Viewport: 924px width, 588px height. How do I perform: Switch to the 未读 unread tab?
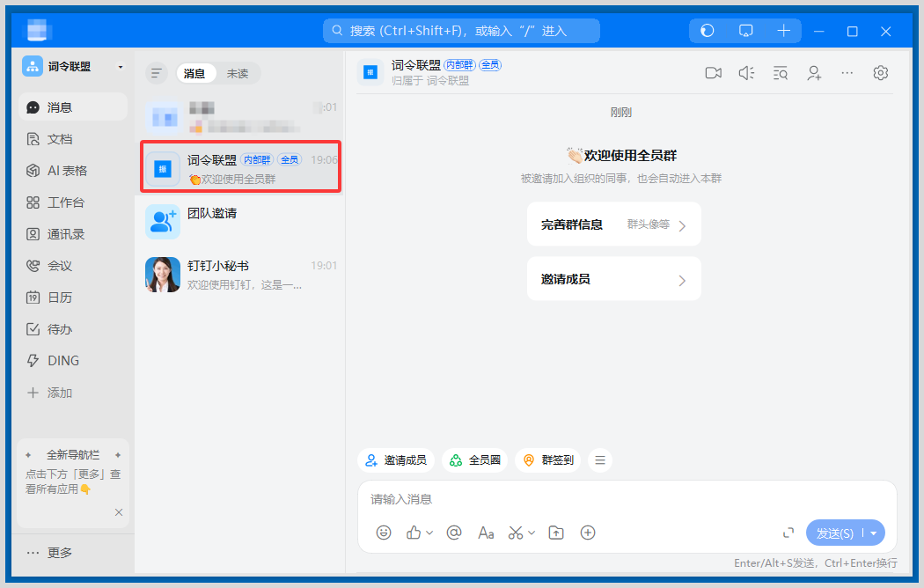tap(238, 74)
